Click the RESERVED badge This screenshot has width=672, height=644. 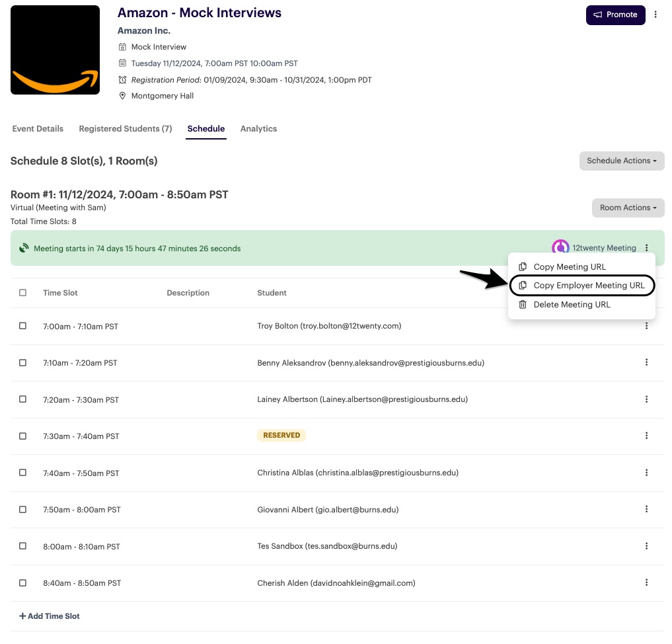click(x=281, y=435)
